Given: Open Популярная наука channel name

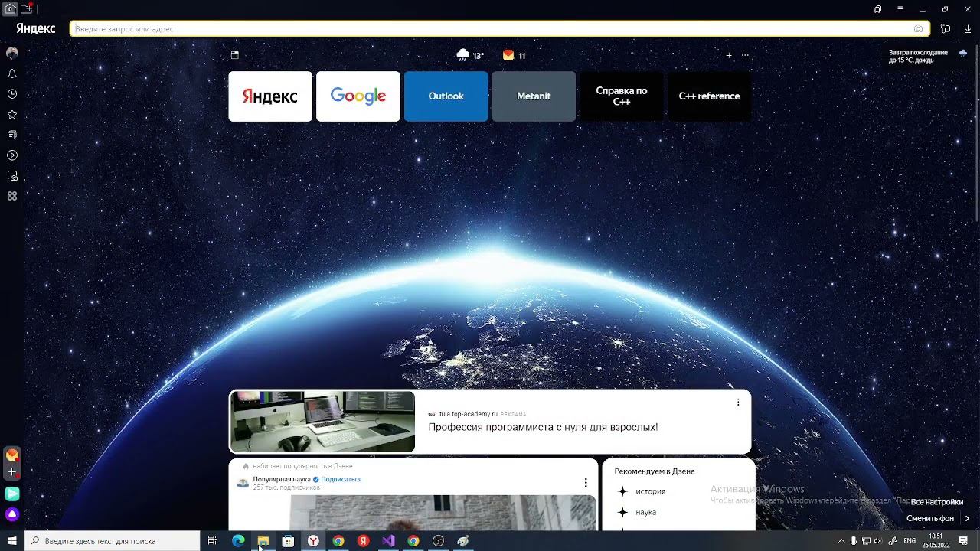Looking at the screenshot, I should click(282, 479).
